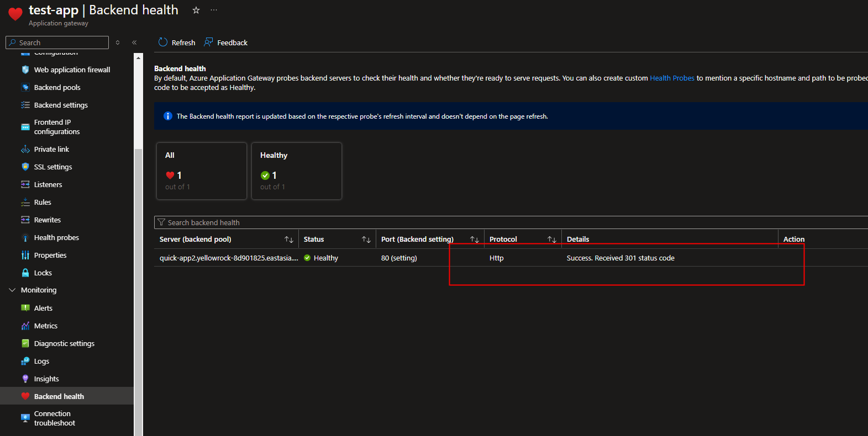Click the Backend pools icon
The image size is (868, 436).
[x=25, y=87]
